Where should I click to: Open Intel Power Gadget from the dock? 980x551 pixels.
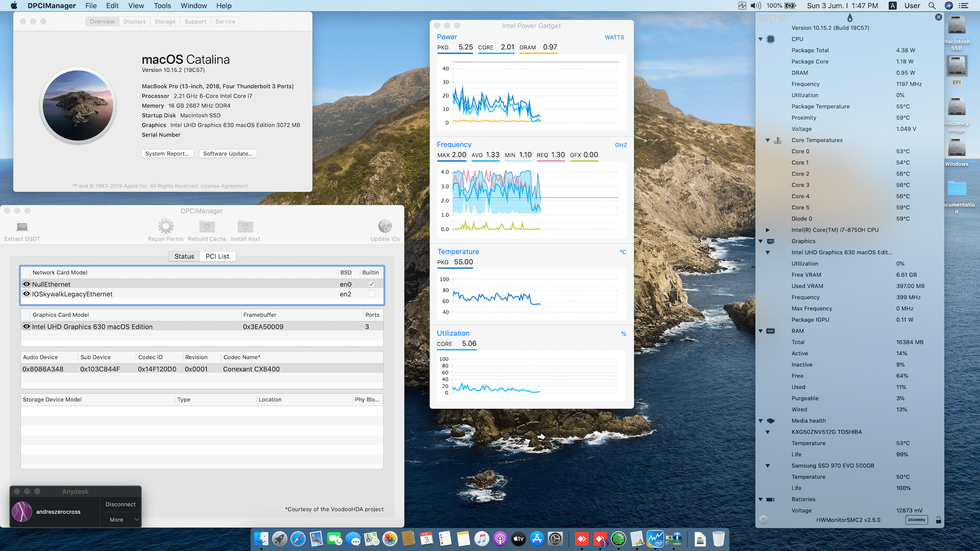click(x=655, y=539)
